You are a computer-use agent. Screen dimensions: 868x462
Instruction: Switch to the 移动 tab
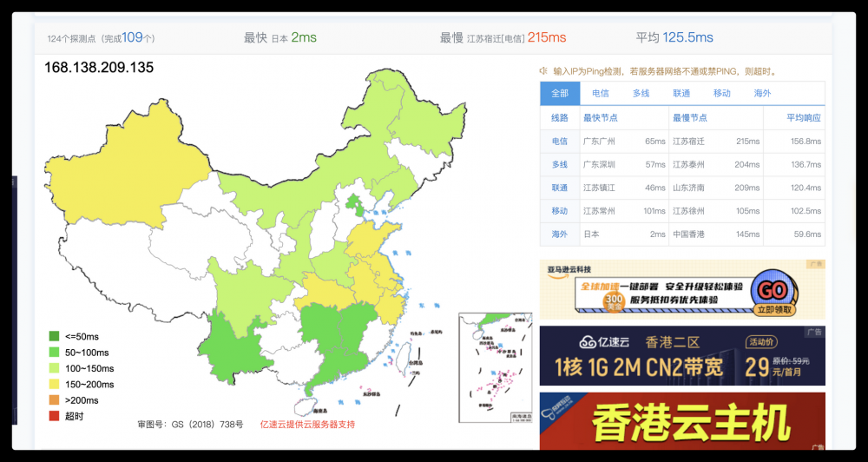point(722,94)
